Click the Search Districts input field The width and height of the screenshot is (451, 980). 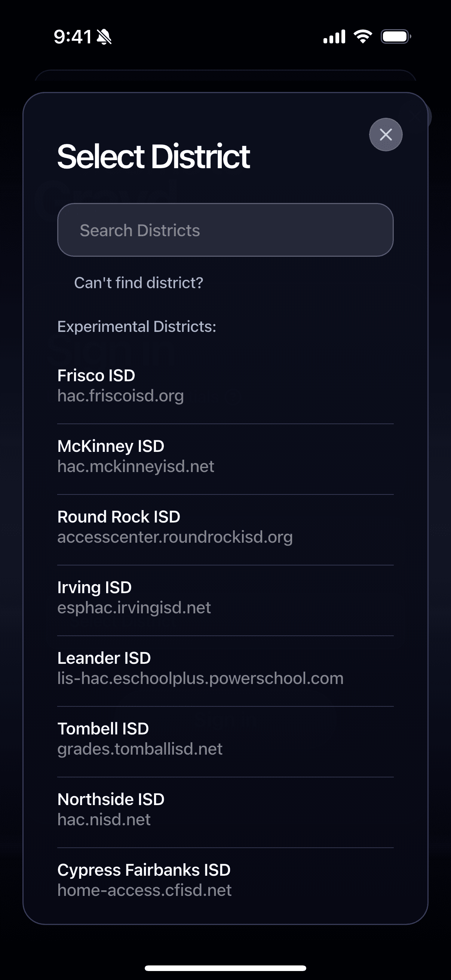(x=225, y=230)
